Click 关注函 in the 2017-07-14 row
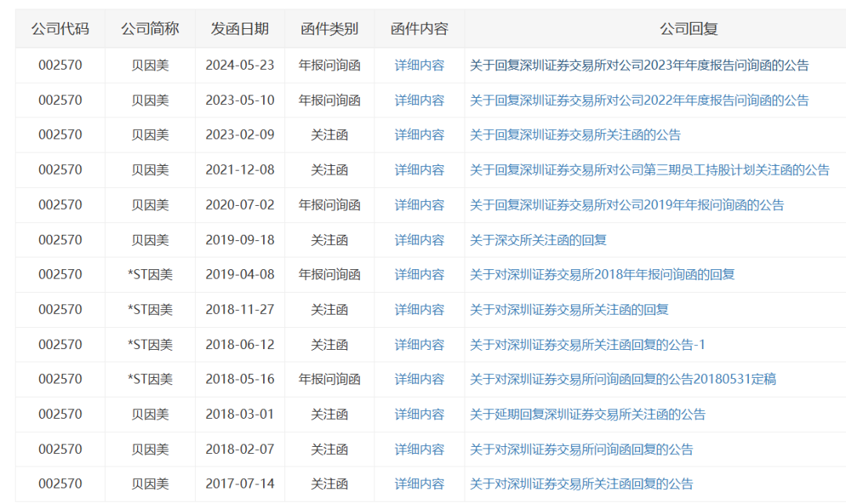Image resolution: width=846 pixels, height=504 pixels. point(329,484)
